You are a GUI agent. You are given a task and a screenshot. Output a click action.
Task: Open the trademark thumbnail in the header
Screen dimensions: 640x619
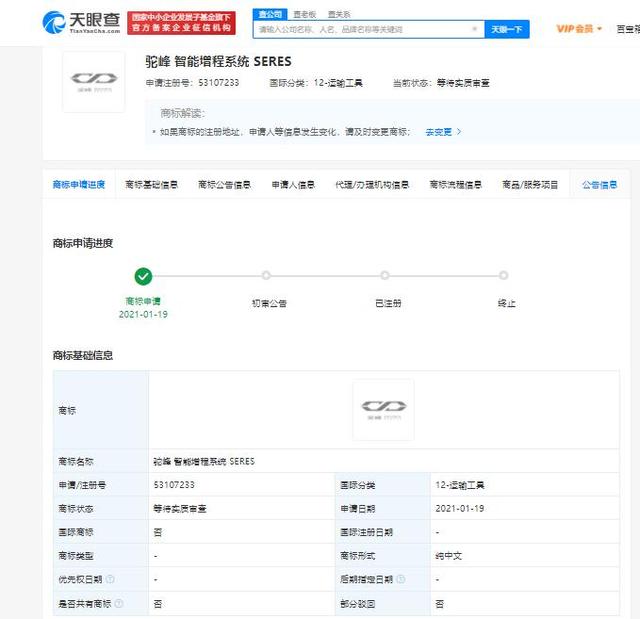[94, 82]
